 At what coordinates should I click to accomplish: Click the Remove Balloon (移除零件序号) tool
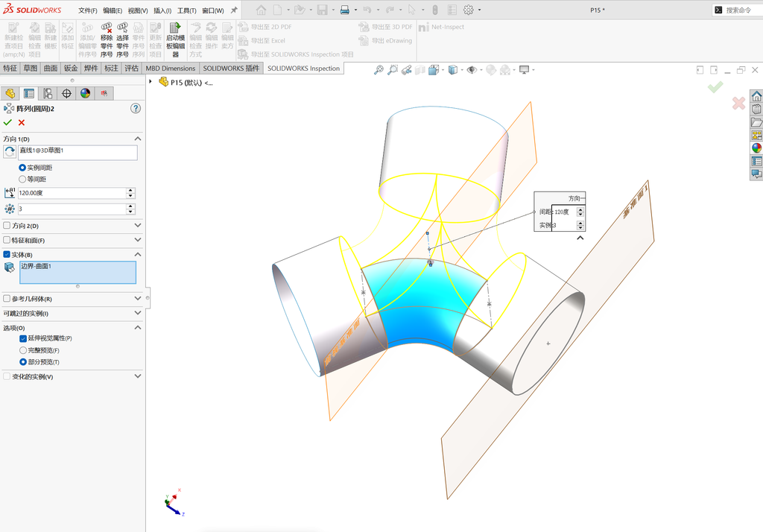107,40
